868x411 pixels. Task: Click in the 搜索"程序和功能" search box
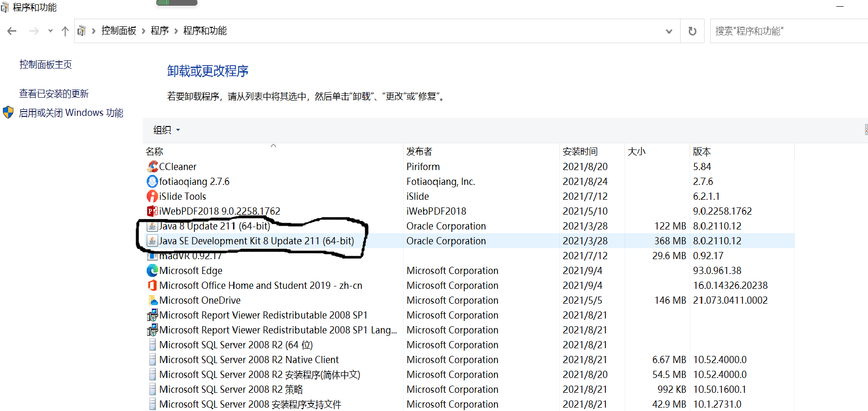[x=789, y=31]
